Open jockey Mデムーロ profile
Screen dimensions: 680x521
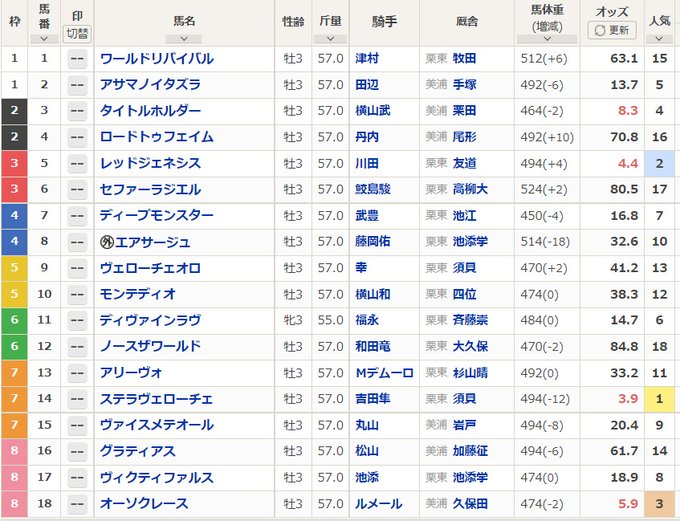click(384, 373)
